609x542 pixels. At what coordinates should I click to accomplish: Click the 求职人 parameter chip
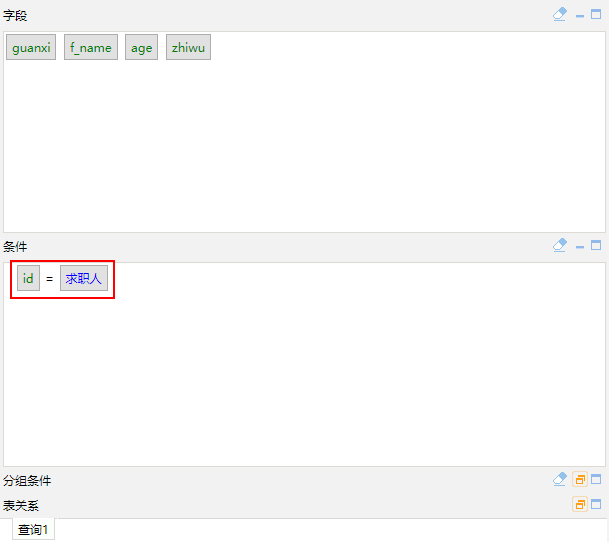[x=84, y=278]
